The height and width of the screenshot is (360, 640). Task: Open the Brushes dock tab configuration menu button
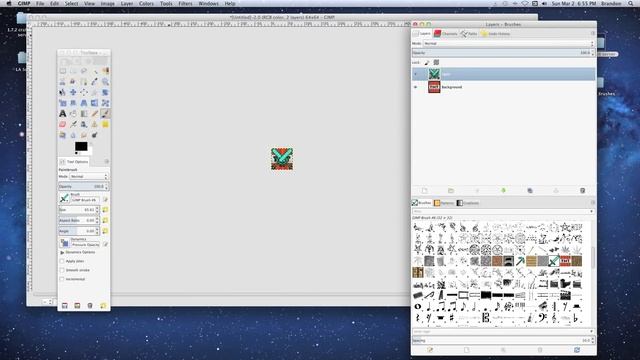click(x=593, y=202)
